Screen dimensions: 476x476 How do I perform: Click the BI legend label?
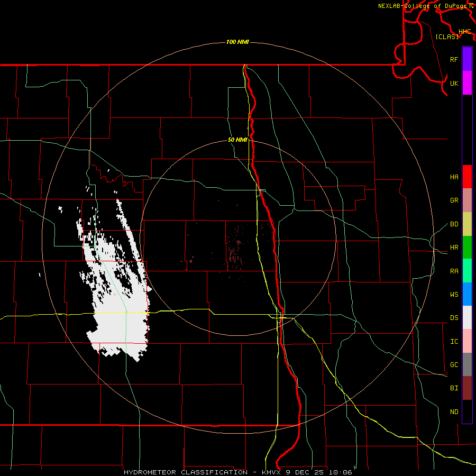point(454,388)
